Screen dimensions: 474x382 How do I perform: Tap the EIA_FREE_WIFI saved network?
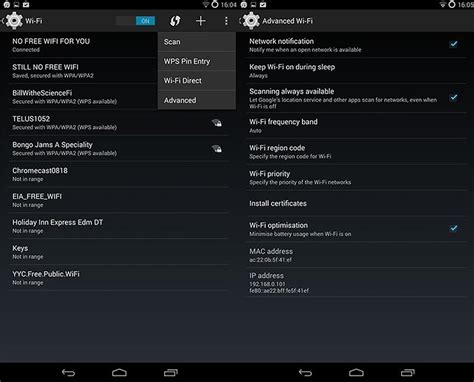pos(119,200)
